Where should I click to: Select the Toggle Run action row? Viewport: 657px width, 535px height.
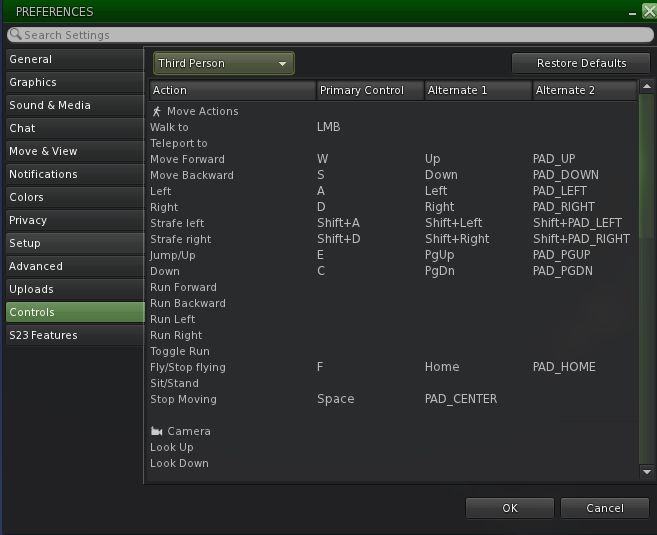point(180,351)
